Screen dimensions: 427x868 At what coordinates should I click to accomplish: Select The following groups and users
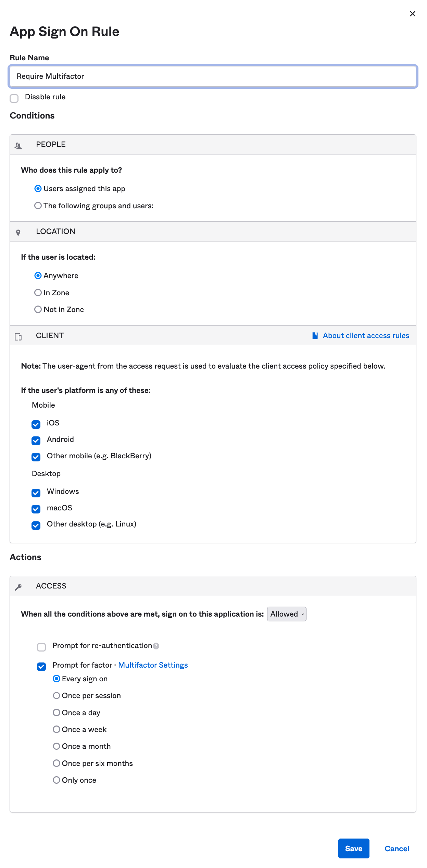pos(38,206)
